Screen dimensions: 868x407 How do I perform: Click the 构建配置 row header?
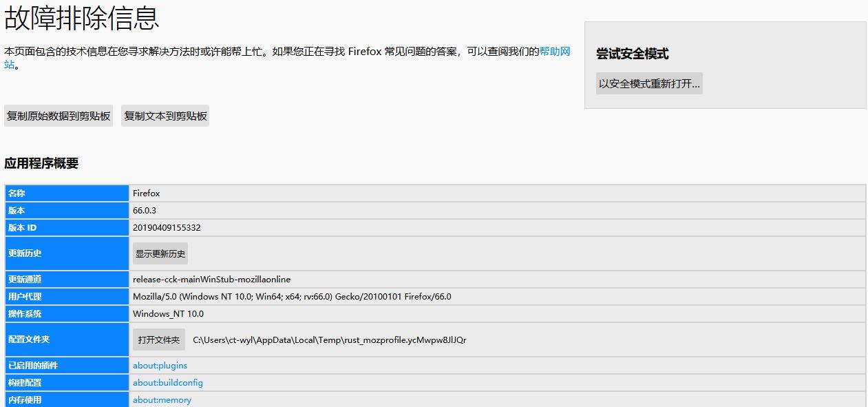tap(67, 383)
